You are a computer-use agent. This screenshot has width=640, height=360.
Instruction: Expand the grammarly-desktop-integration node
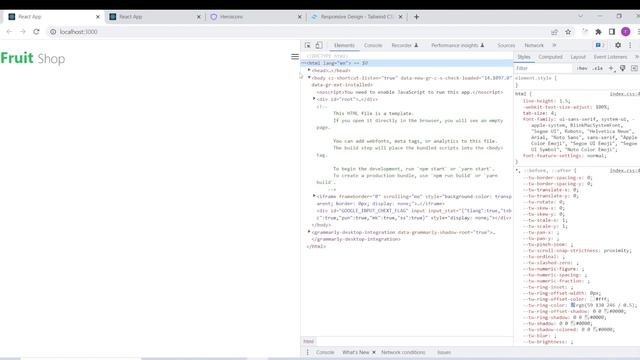click(309, 232)
